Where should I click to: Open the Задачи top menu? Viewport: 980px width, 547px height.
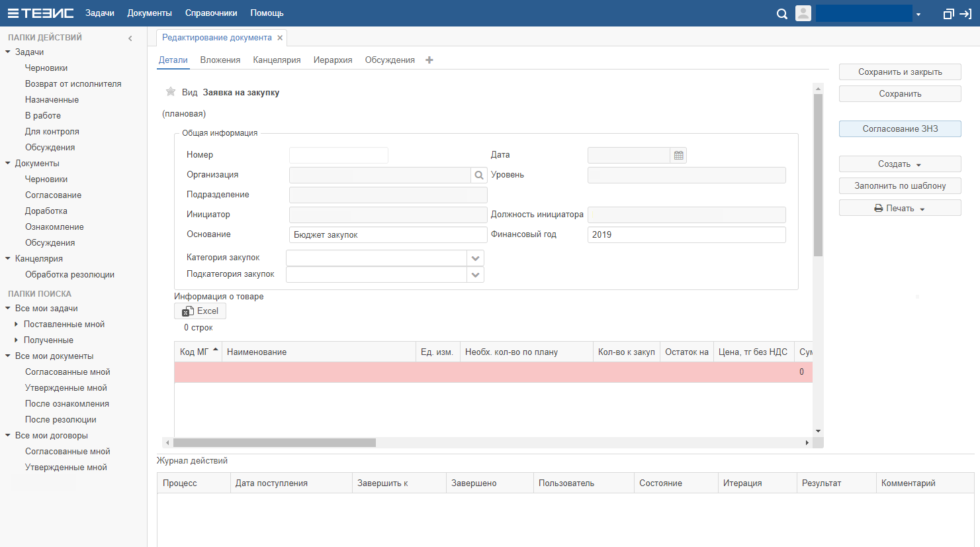coord(100,13)
